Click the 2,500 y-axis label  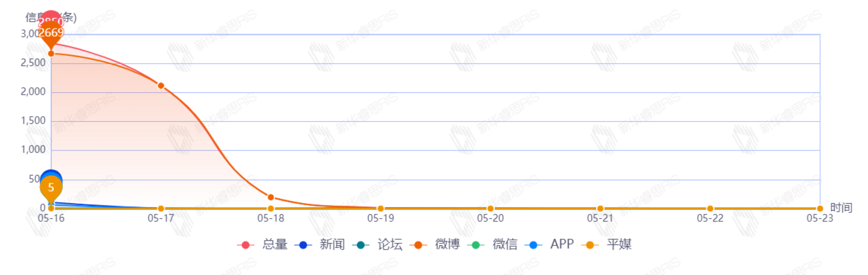pos(33,63)
